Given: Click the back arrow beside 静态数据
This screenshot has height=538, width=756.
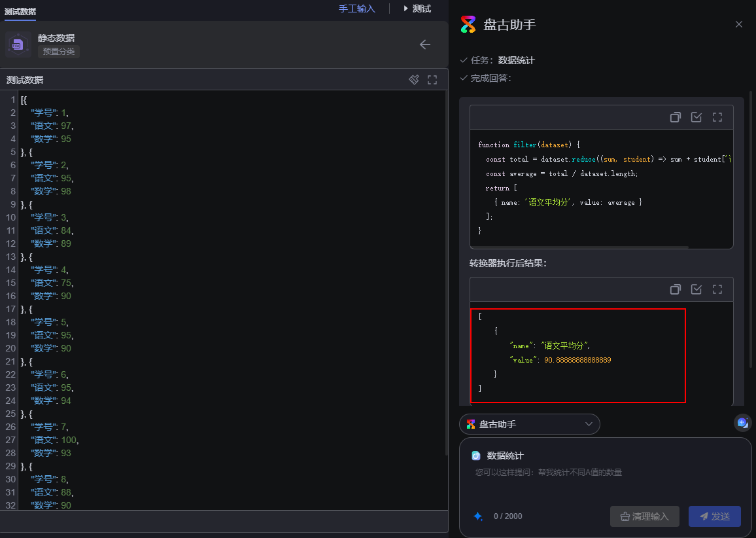Looking at the screenshot, I should pos(425,45).
